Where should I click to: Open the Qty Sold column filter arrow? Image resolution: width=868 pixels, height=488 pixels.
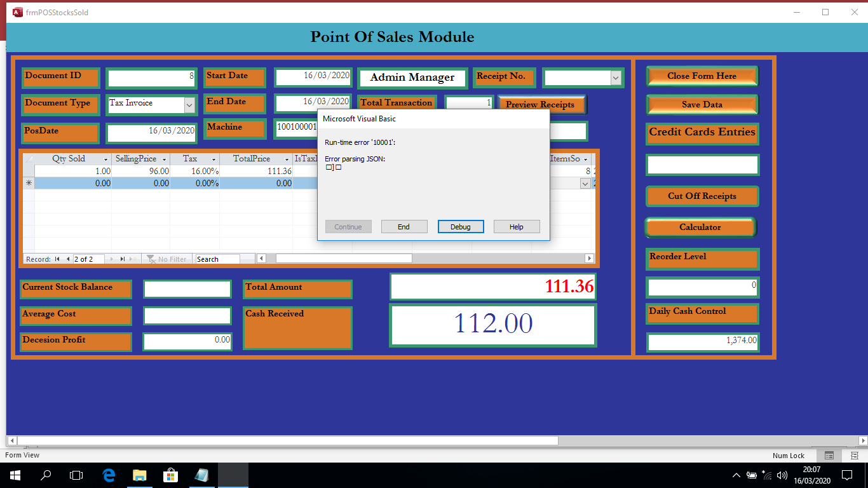(x=105, y=159)
